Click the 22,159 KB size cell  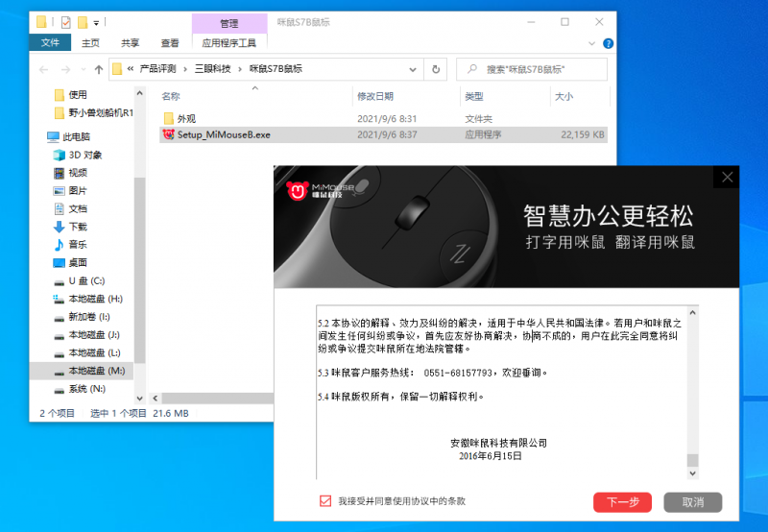coord(583,134)
